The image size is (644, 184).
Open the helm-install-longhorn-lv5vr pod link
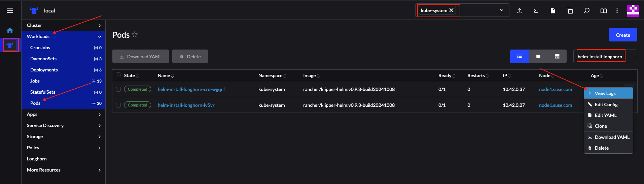186,105
